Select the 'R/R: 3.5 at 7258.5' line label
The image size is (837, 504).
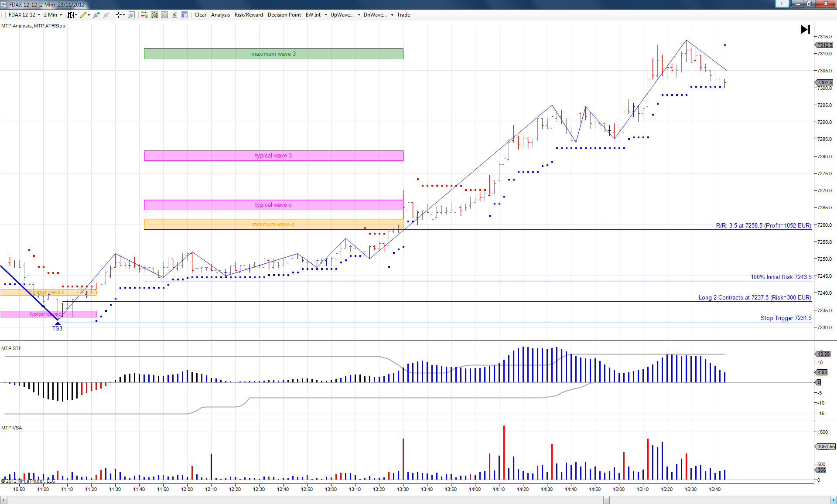pyautogui.click(x=763, y=225)
